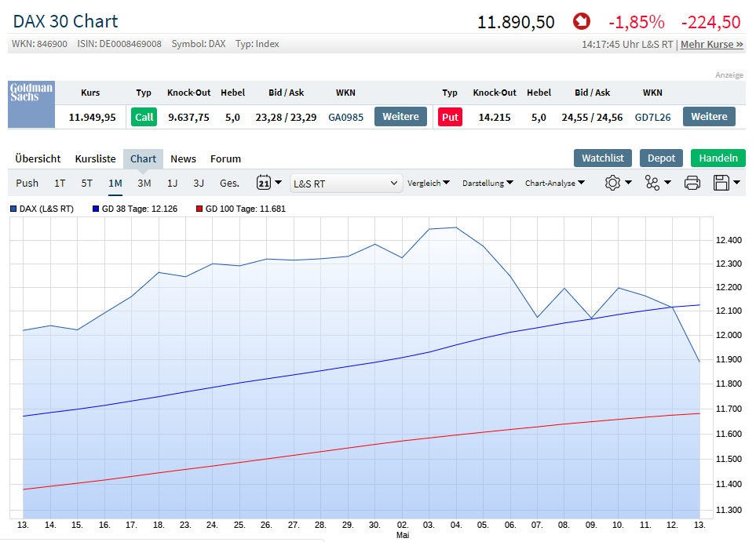756x542 pixels.
Task: Expand the Darstellung dropdown
Action: click(x=488, y=183)
